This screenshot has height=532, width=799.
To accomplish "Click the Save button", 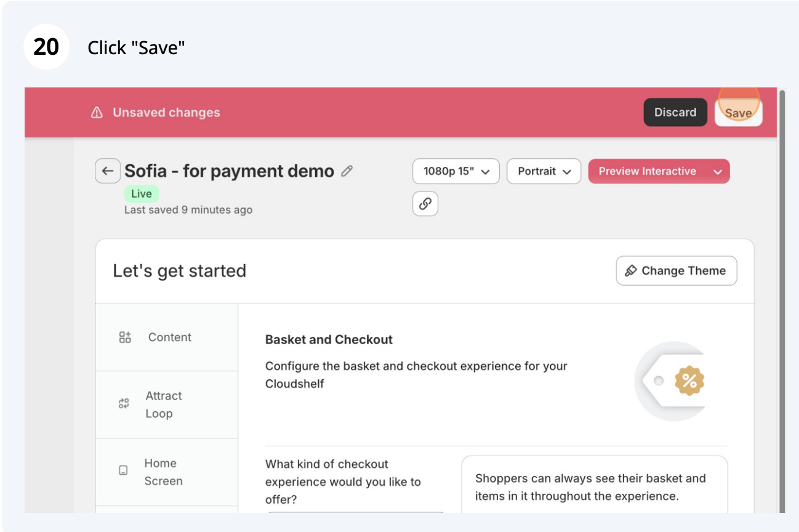I will [x=738, y=113].
